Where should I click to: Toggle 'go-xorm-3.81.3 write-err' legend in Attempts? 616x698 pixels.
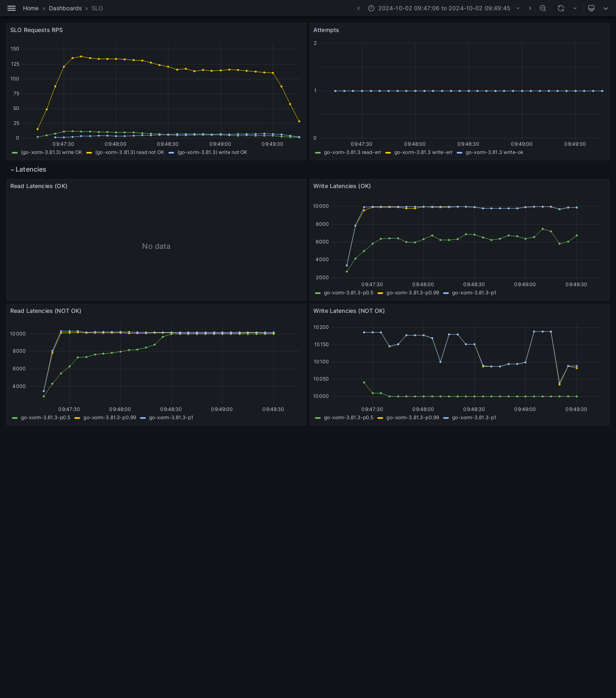coord(423,152)
